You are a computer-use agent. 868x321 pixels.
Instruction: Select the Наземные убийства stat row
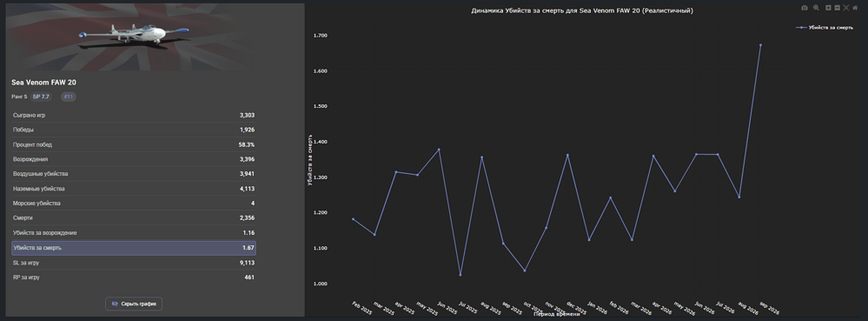[134, 189]
